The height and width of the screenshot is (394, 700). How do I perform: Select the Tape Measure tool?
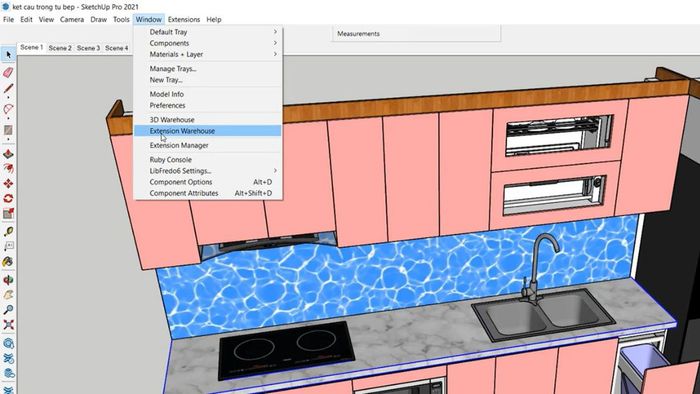click(x=8, y=232)
